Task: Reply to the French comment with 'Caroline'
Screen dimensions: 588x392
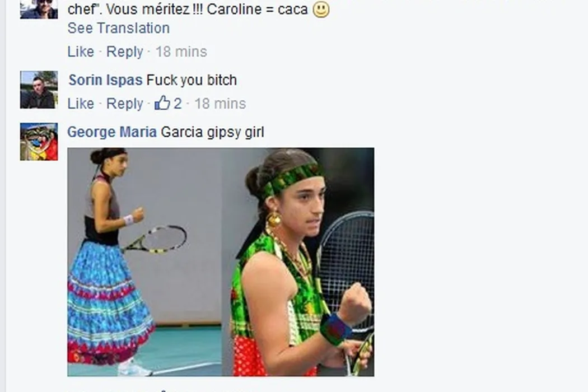Action: pos(124,52)
